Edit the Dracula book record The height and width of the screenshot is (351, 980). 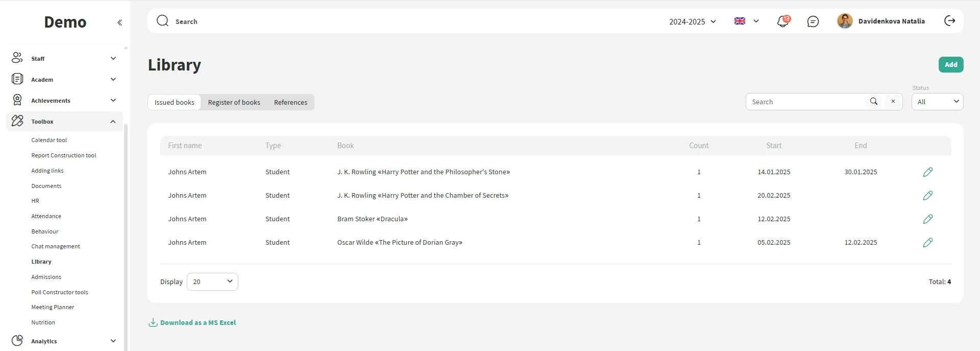click(927, 219)
